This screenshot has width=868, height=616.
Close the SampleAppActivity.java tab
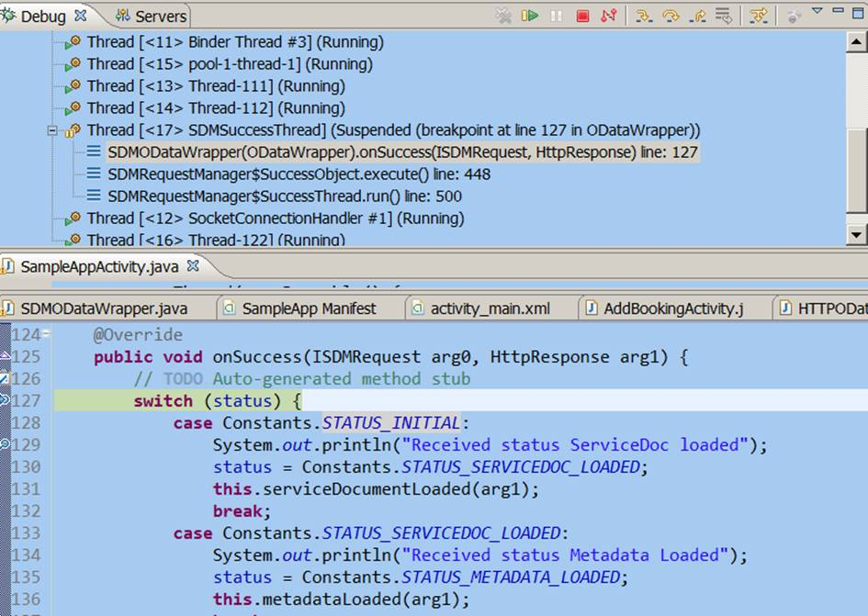[x=193, y=266]
